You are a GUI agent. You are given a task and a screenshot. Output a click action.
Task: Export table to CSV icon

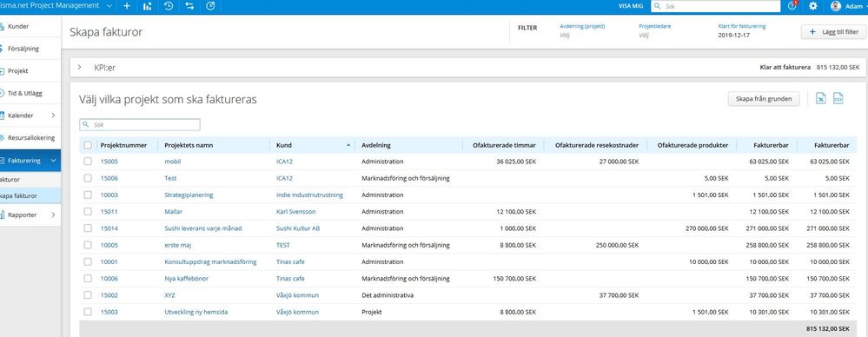coord(838,98)
